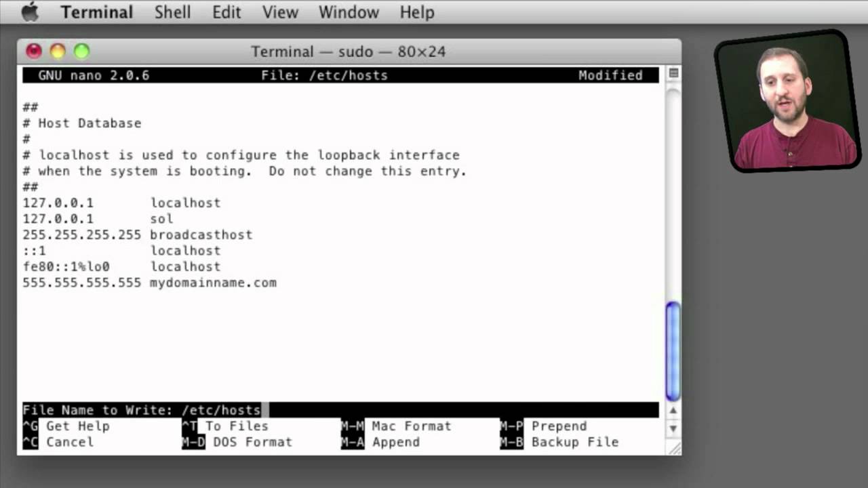
Task: Click the window resize grip corner
Action: [673, 447]
